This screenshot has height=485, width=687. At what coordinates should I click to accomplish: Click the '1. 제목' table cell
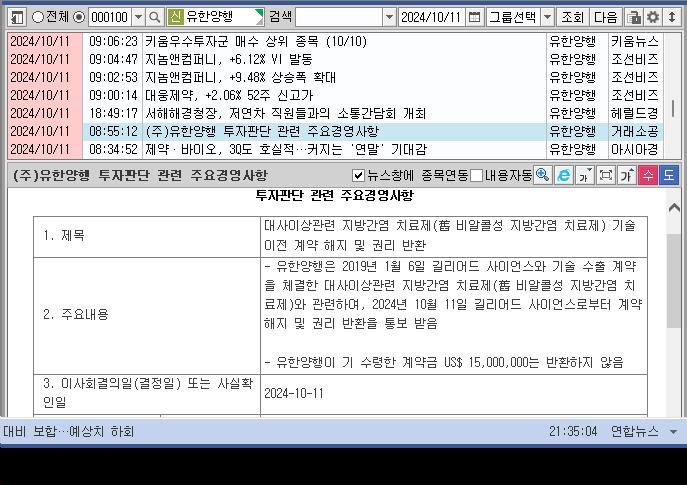[x=147, y=237]
